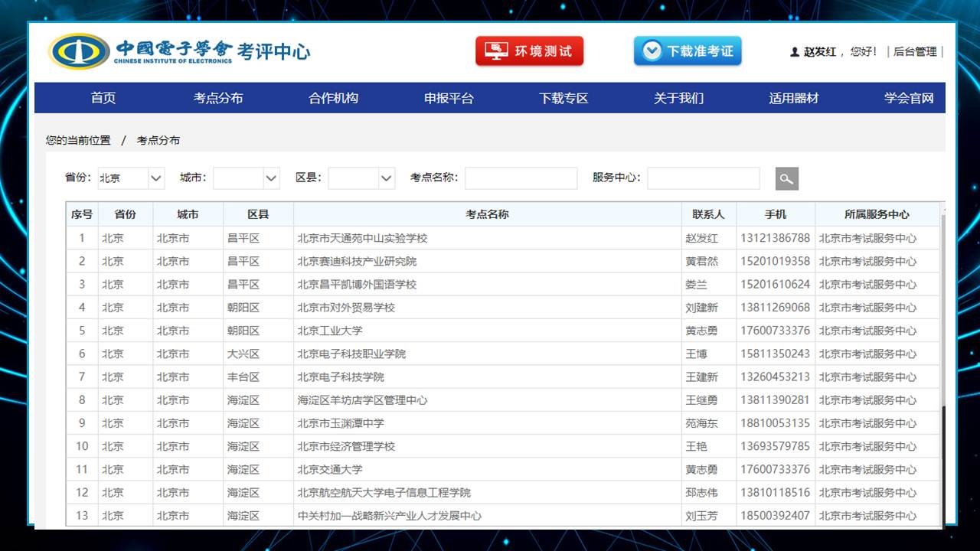Open the 区县 dropdown
Viewport: 980px width, 551px height.
362,178
